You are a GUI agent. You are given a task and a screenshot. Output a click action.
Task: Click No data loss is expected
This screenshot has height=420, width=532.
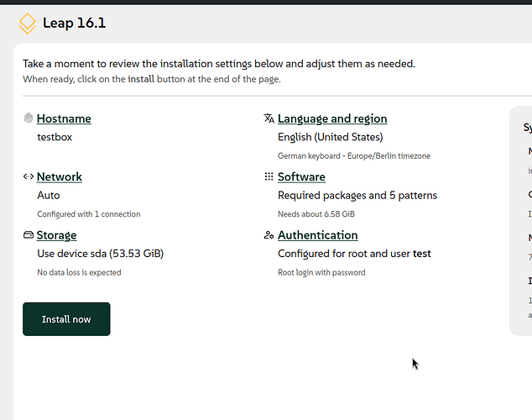pos(79,272)
